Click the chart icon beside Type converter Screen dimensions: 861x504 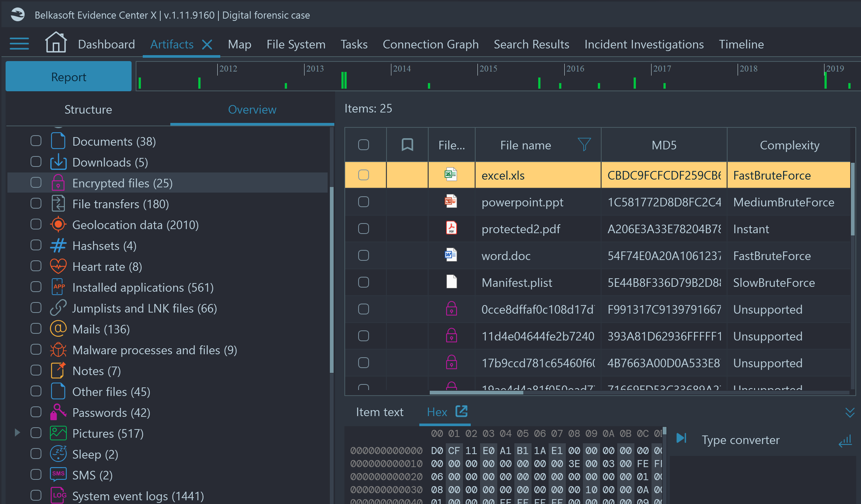pyautogui.click(x=845, y=441)
